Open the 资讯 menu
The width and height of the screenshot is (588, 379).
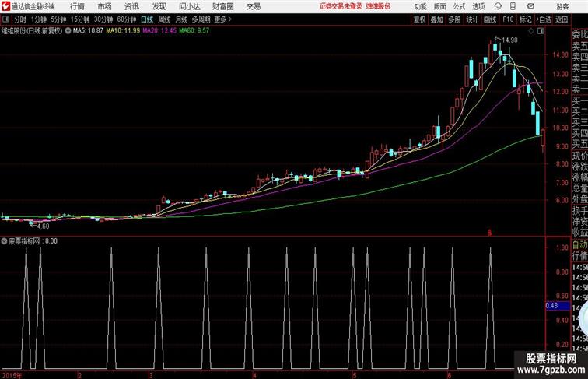131,6
